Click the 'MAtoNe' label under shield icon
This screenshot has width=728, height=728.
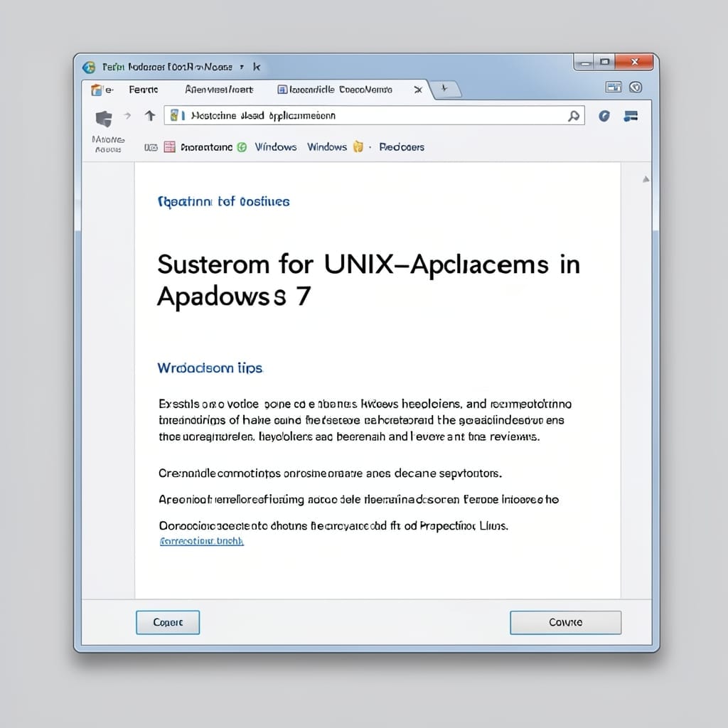point(108,139)
